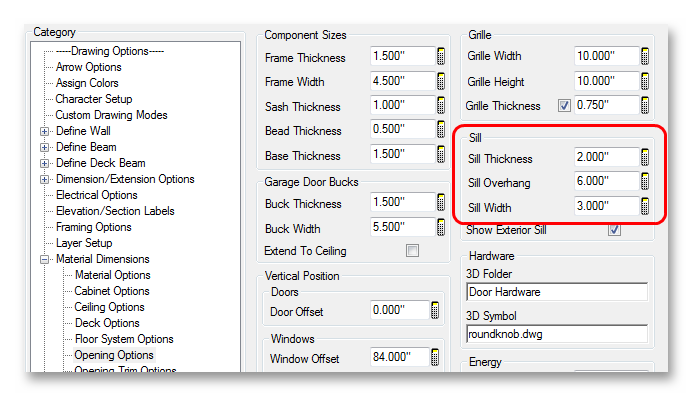Viewport: 692px width, 396px height.
Task: Click the Grille Height value field
Action: [x=607, y=81]
